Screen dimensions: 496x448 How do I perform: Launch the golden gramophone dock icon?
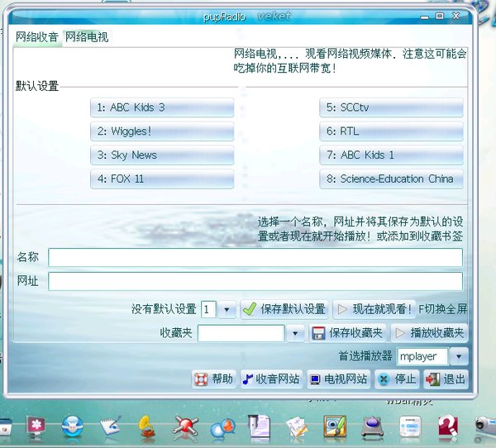(146, 426)
